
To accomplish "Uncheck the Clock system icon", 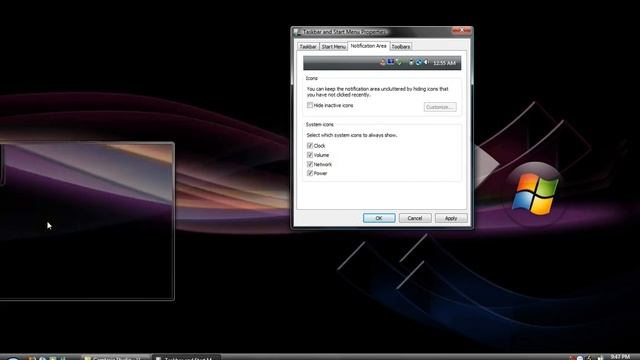I will (310, 146).
